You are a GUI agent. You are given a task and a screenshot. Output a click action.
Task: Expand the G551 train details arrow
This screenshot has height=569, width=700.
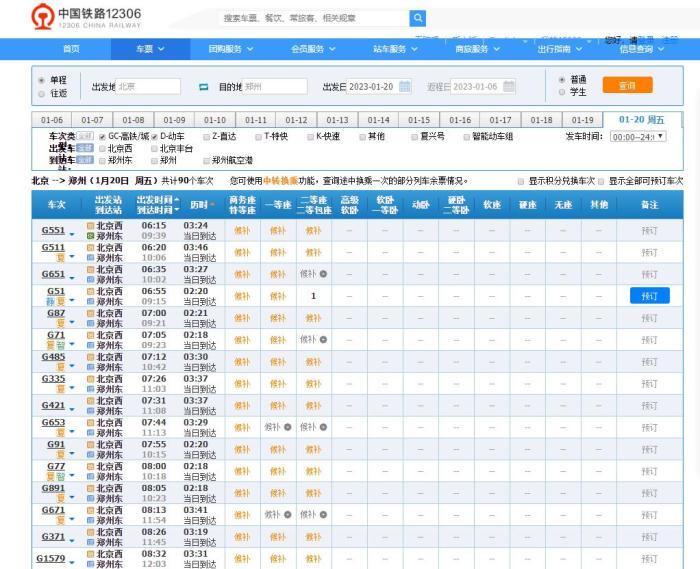[x=72, y=233]
